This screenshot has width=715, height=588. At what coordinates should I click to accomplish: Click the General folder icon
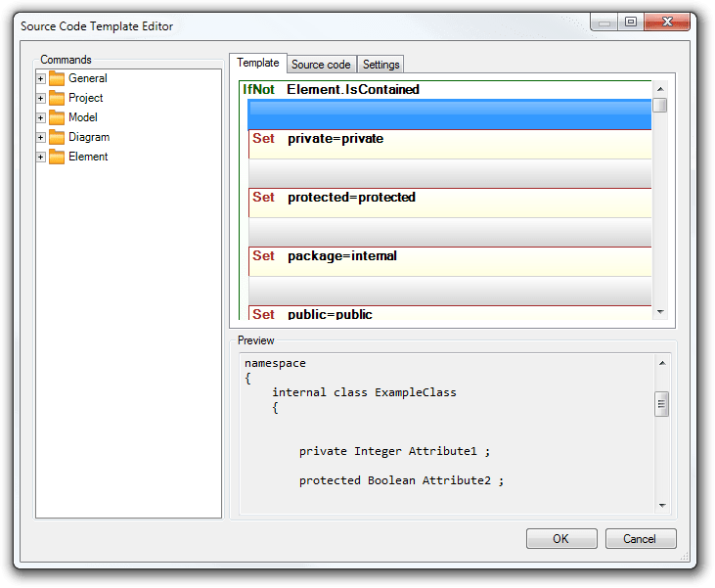[57, 78]
